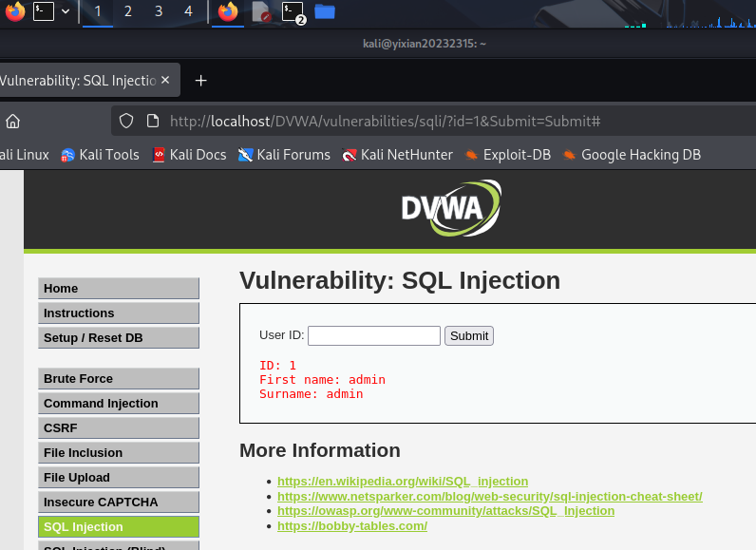Click the 'ID: 1' result text
Screen dimensions: 756x550
pos(277,366)
